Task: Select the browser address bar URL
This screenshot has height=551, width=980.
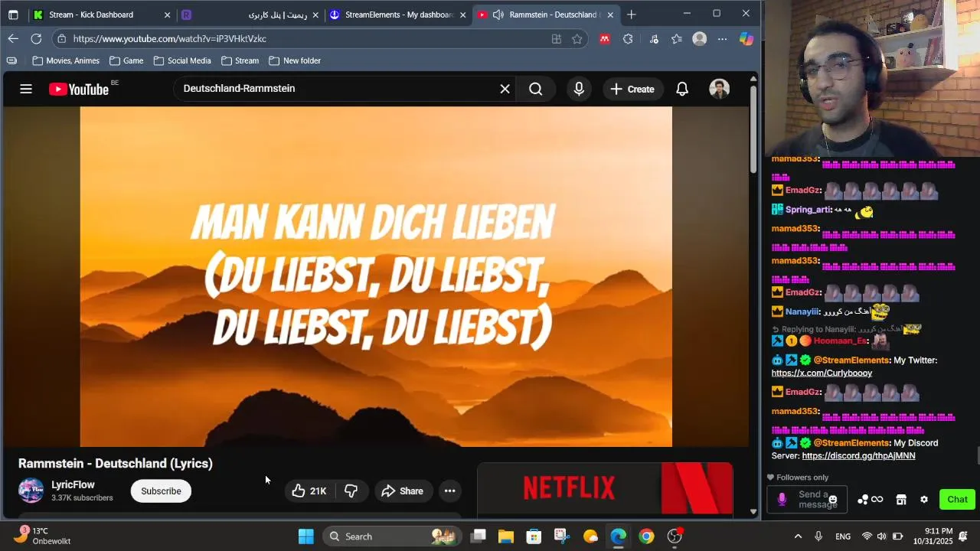Action: [170, 38]
